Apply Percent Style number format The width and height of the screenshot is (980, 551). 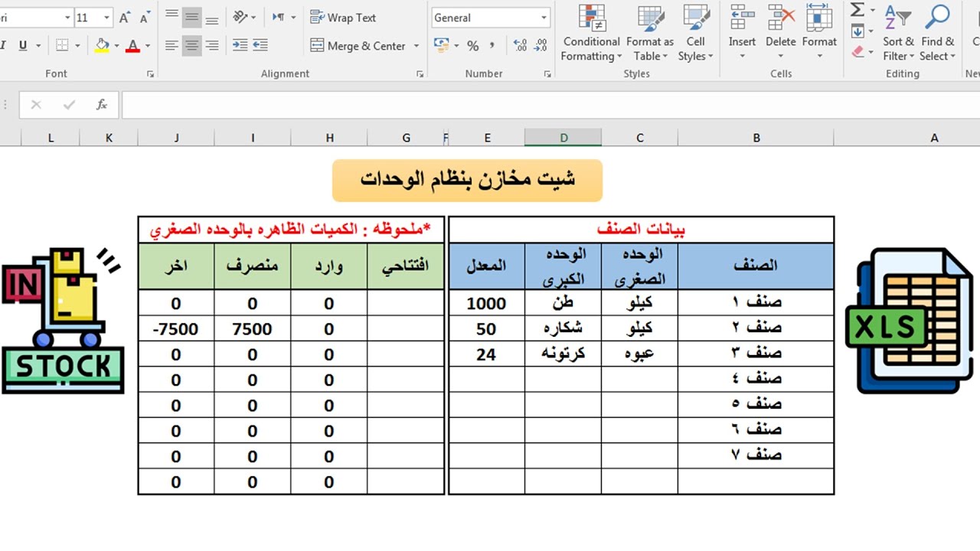point(473,46)
